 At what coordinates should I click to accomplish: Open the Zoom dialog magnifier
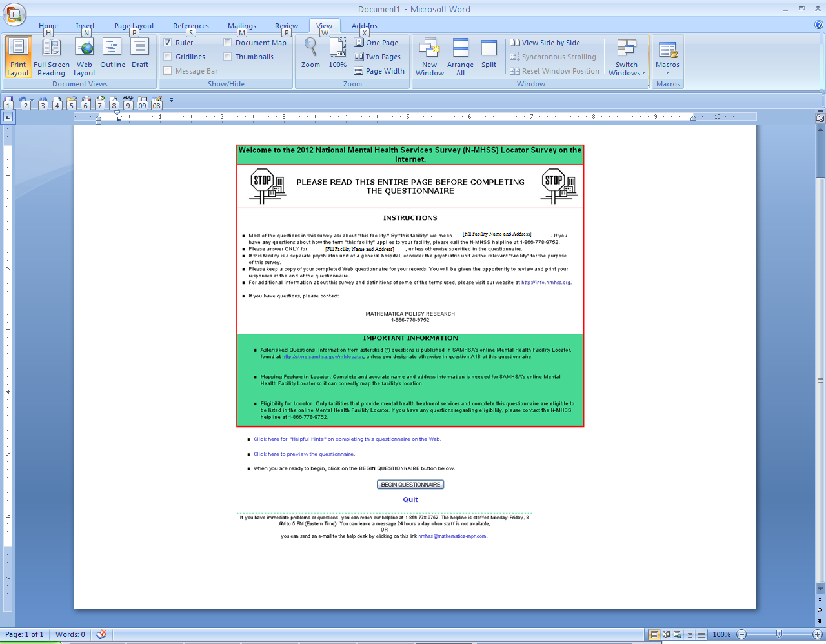pos(310,54)
